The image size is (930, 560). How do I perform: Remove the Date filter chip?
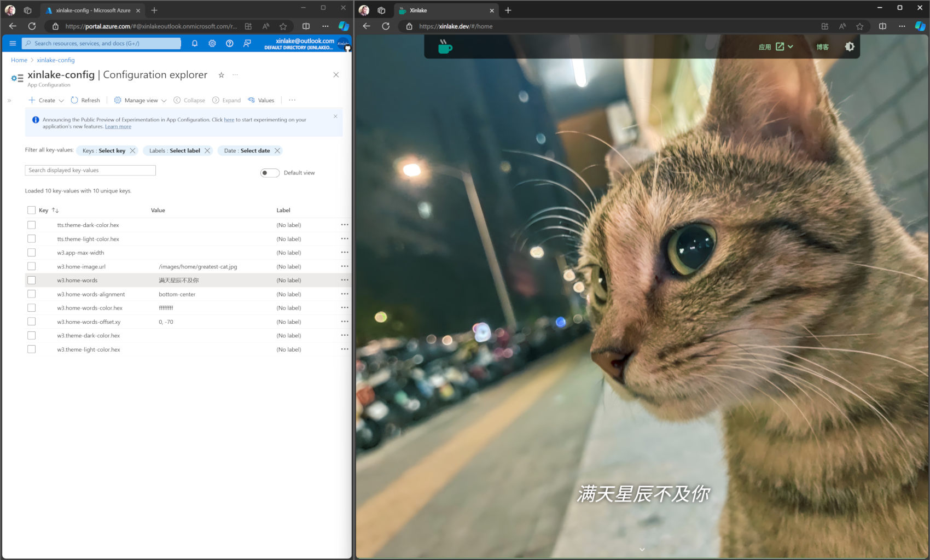coord(277,151)
